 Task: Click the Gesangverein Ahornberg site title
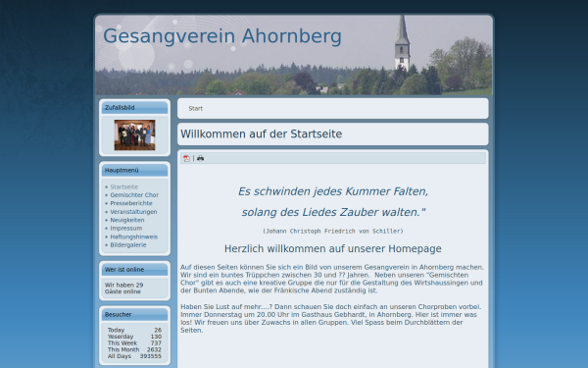click(222, 36)
